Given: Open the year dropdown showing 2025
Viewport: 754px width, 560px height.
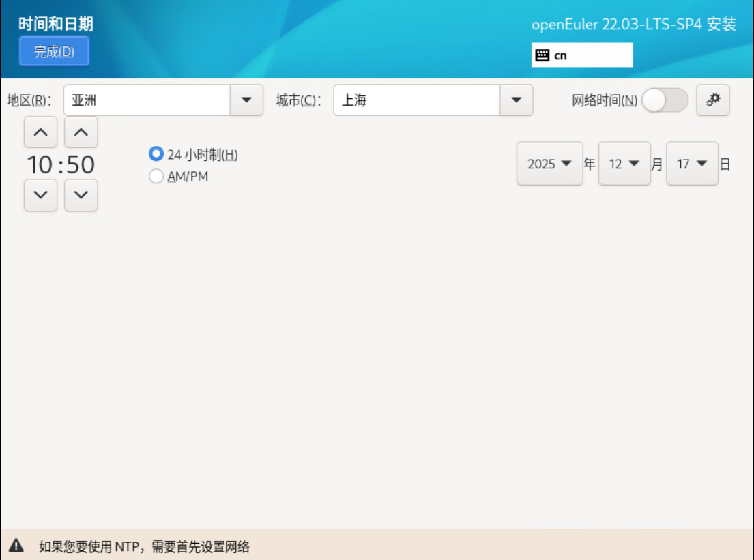Looking at the screenshot, I should [x=549, y=162].
